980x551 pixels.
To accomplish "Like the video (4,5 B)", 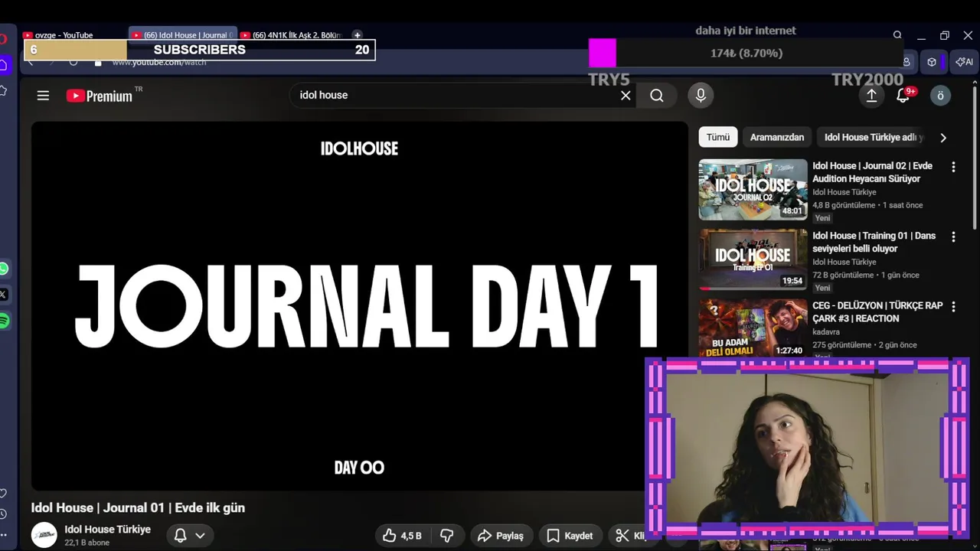I will click(403, 536).
